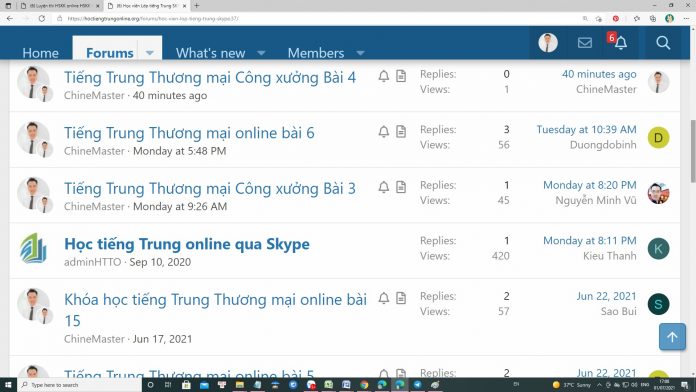Expand the Members dropdown arrow

(360, 53)
